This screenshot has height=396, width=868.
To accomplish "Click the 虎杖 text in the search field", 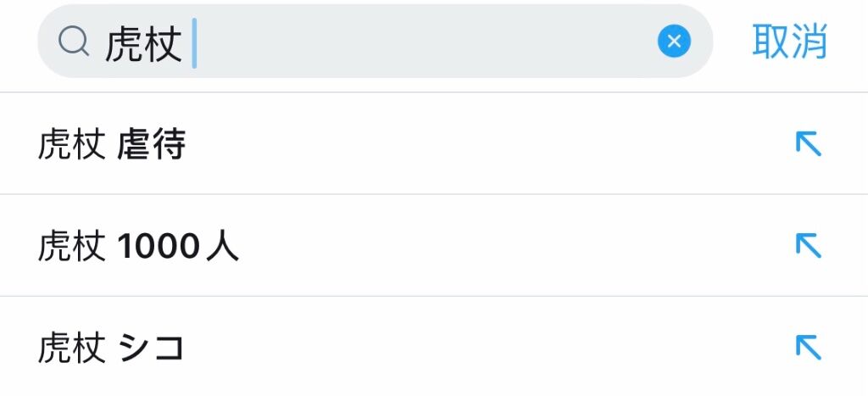I will tap(143, 43).
